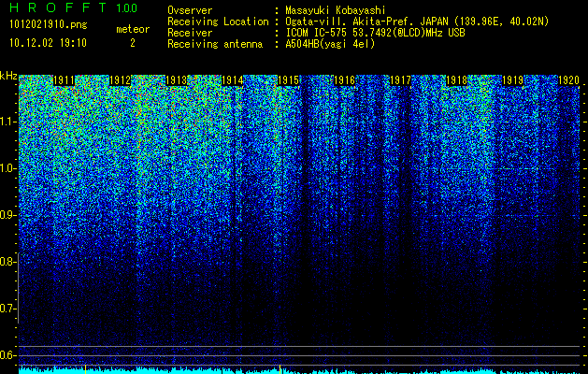Click the kHz axis unit label

point(8,76)
